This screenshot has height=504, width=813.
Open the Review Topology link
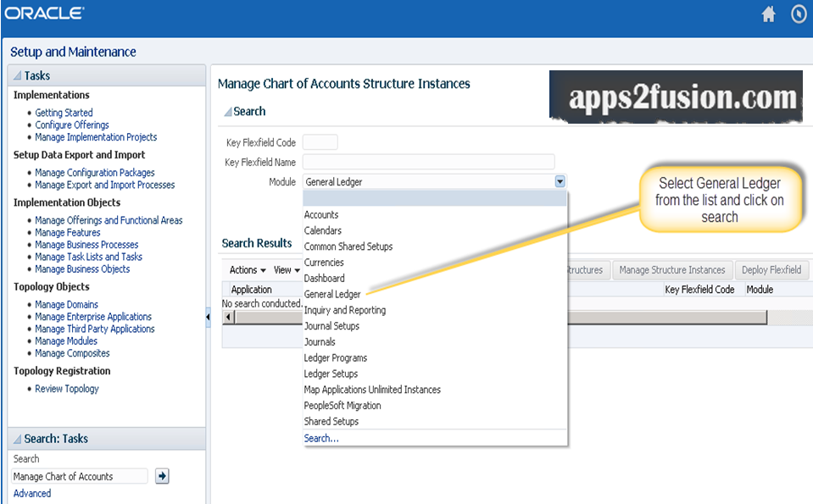67,389
